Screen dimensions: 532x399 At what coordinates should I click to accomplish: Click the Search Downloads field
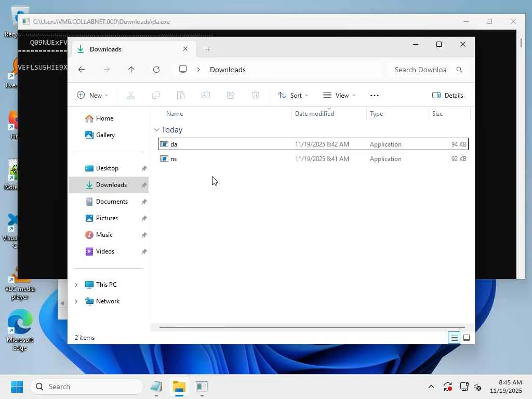428,70
